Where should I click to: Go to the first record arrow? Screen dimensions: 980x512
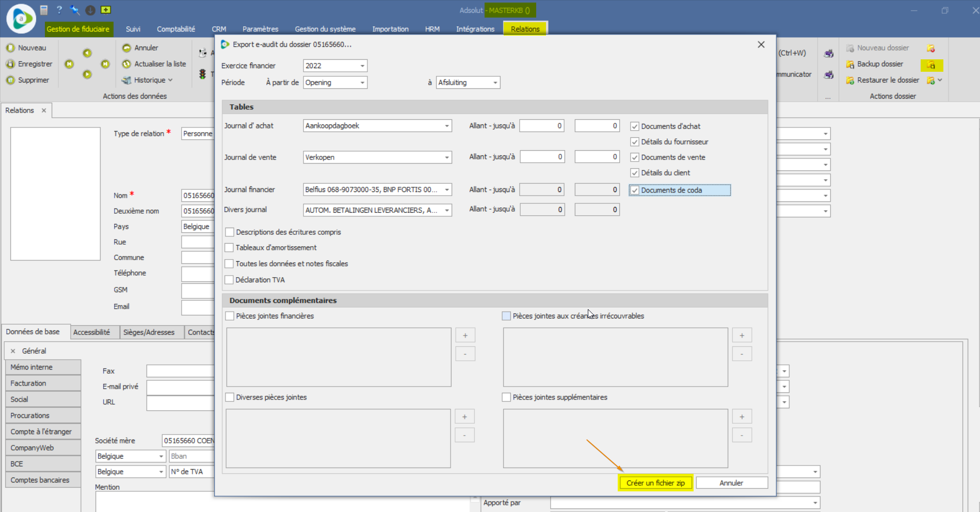pyautogui.click(x=69, y=64)
